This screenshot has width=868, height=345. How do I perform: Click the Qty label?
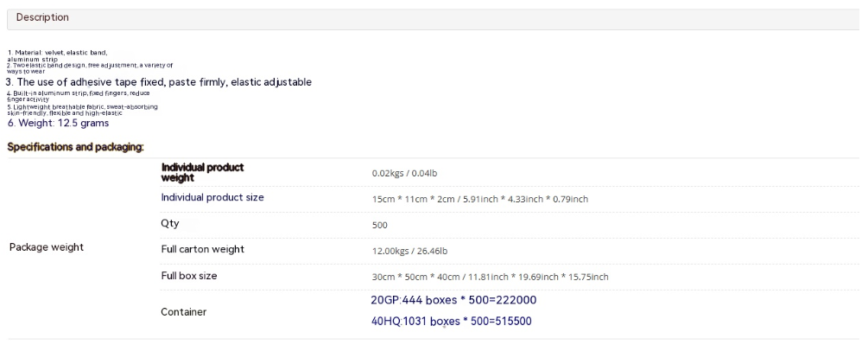170,223
